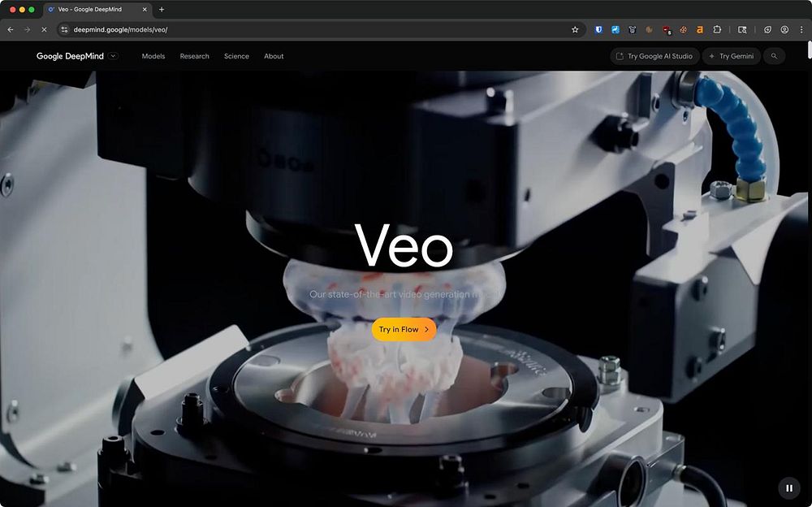The width and height of the screenshot is (812, 507).
Task: Click the browser forward arrow
Action: pos(27,29)
